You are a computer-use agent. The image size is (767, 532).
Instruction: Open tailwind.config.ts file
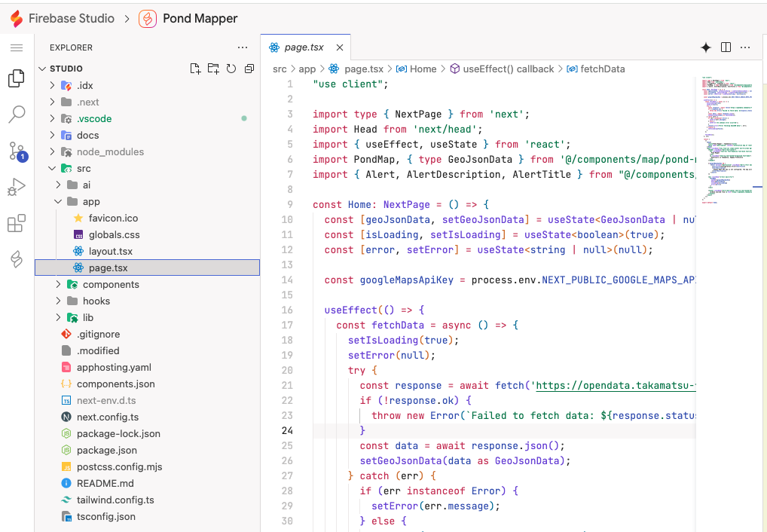[147, 500]
